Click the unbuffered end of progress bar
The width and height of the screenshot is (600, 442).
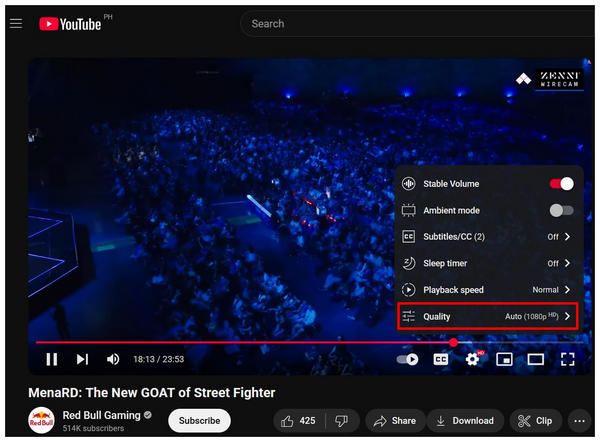tap(528, 343)
